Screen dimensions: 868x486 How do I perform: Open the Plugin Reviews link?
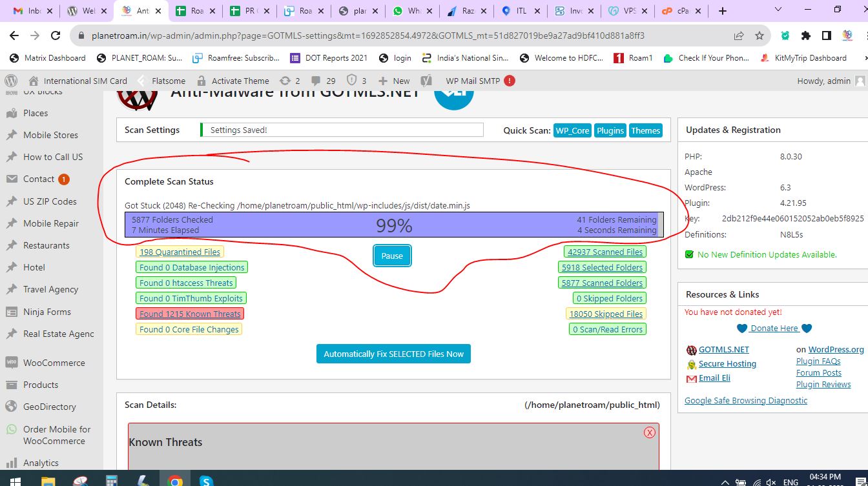point(823,384)
